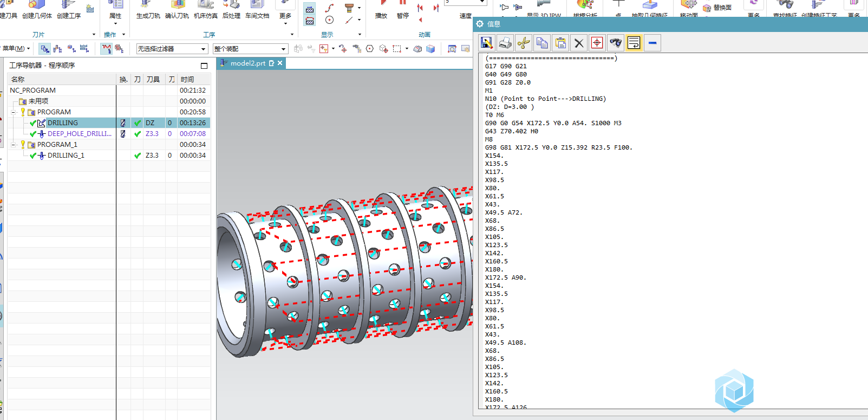Close the model2.prt tab
868x420 pixels.
pyautogui.click(x=280, y=63)
